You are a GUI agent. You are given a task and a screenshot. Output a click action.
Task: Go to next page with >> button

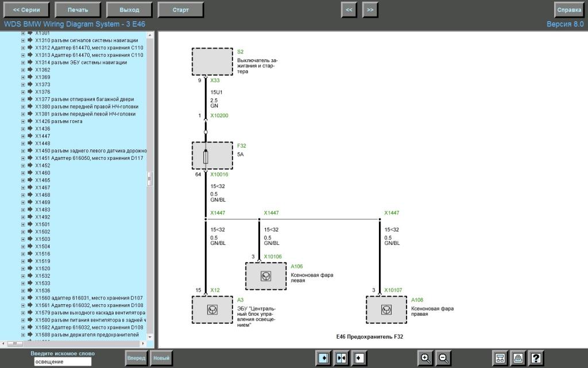point(370,10)
